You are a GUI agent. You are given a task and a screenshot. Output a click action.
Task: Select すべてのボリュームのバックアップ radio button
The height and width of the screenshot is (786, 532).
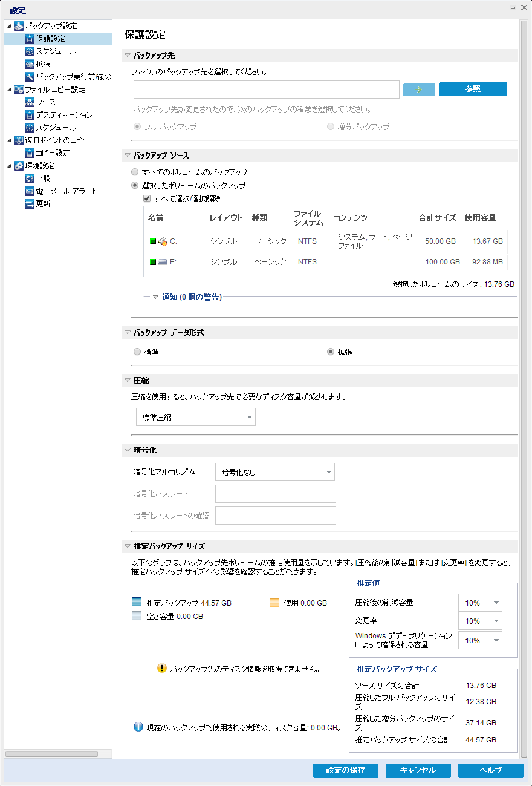pos(134,172)
